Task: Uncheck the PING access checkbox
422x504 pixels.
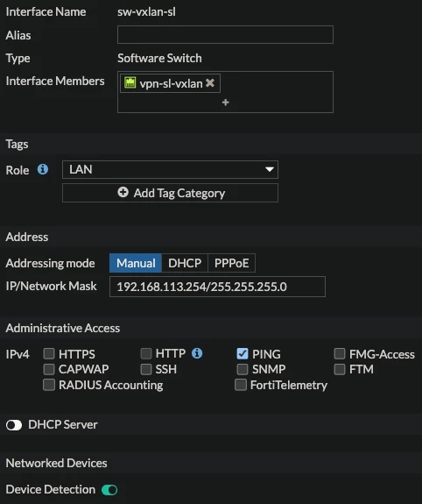Action: [243, 353]
